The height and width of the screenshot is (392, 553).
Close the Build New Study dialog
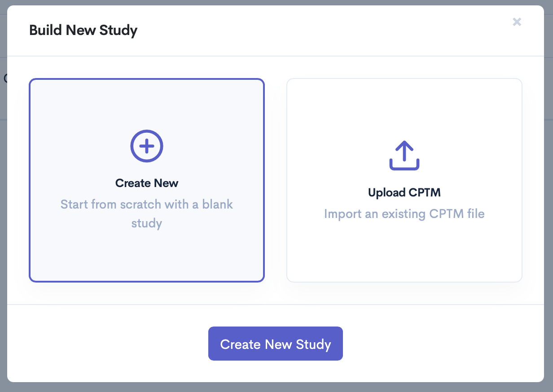tap(517, 22)
